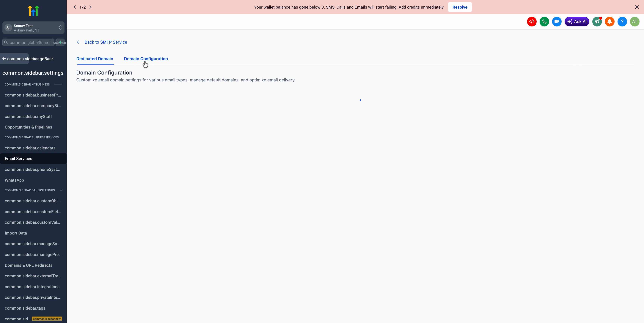Open the green phone dialer icon
The width and height of the screenshot is (644, 323).
544,21
